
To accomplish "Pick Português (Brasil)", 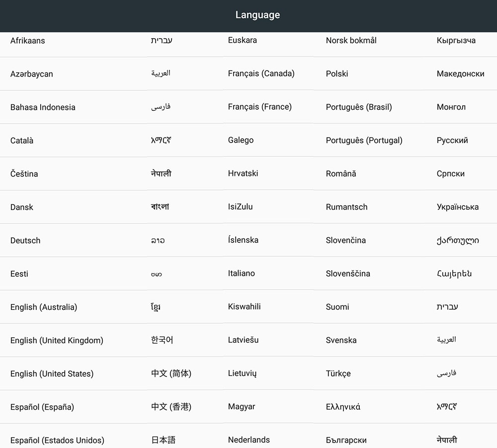I will [x=359, y=107].
